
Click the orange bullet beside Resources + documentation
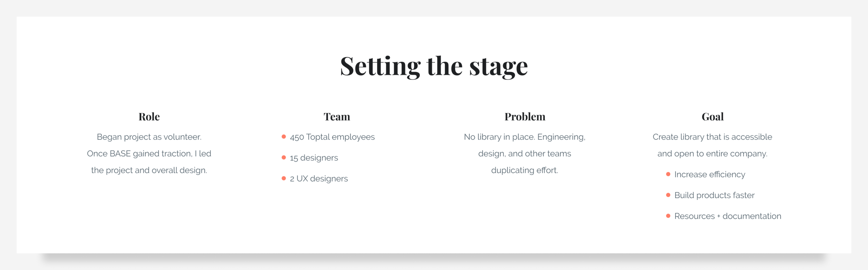coord(668,216)
